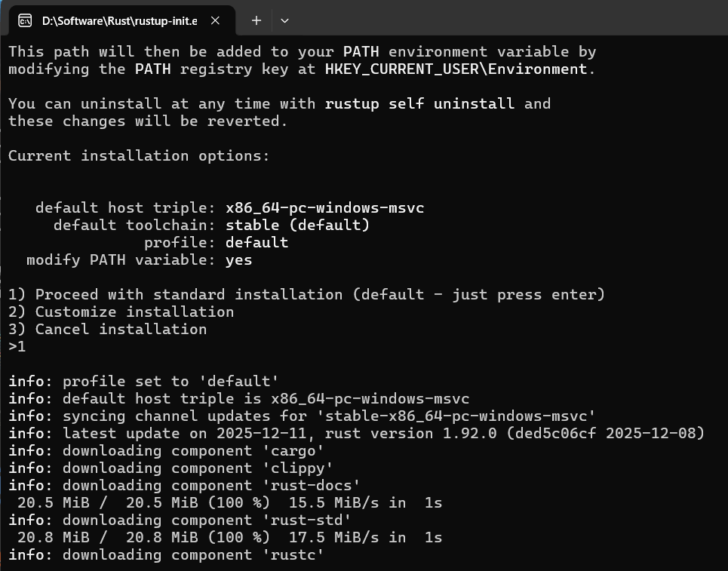Screen dimensions: 728x571
Task: Click the rustup-init tab's close X icon
Action: click(215, 20)
